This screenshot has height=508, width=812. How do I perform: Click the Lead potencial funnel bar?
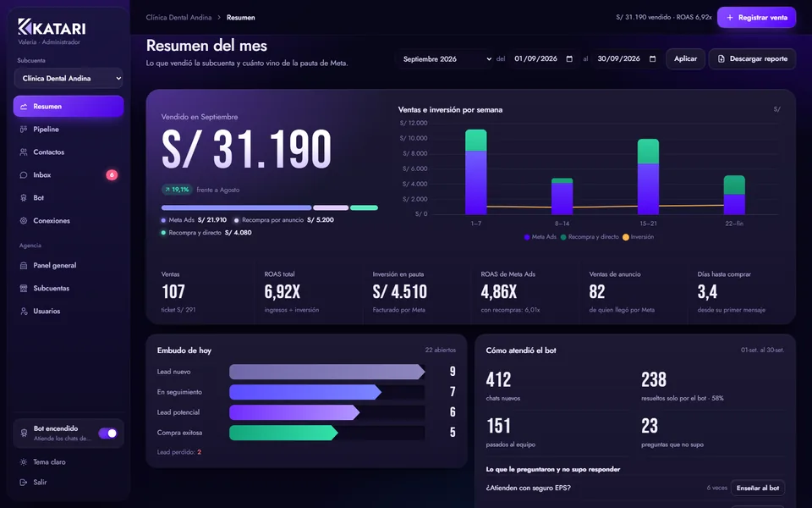294,412
